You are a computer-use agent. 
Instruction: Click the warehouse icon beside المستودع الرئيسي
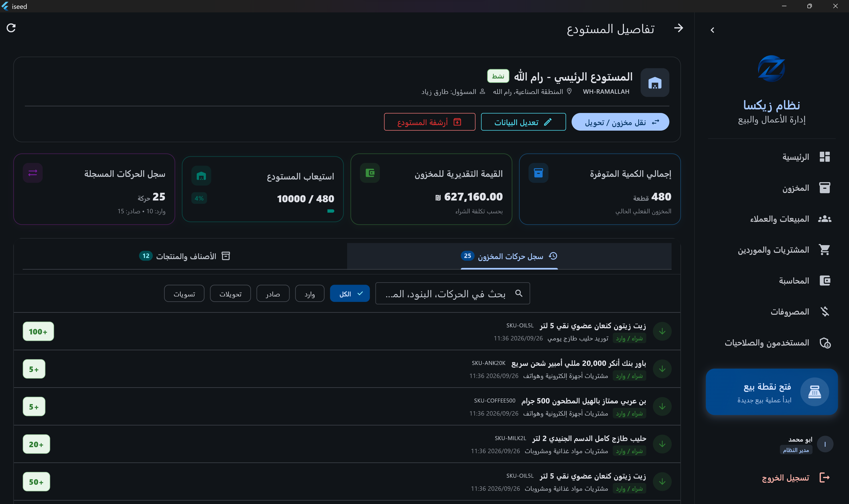[654, 82]
